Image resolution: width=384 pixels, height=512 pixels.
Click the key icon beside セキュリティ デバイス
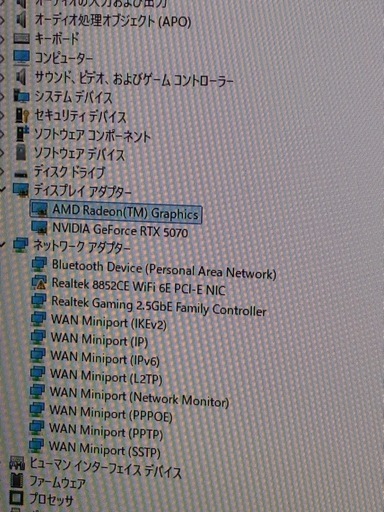point(22,115)
